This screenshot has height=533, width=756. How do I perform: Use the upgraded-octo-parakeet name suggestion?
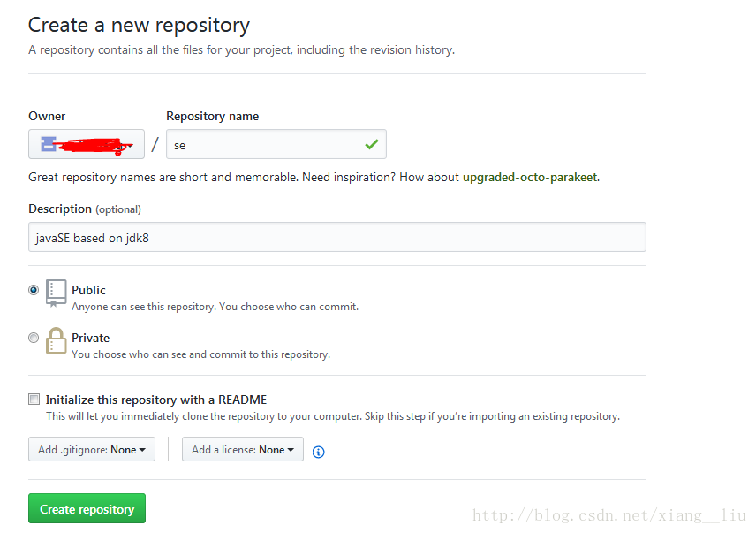tap(530, 177)
